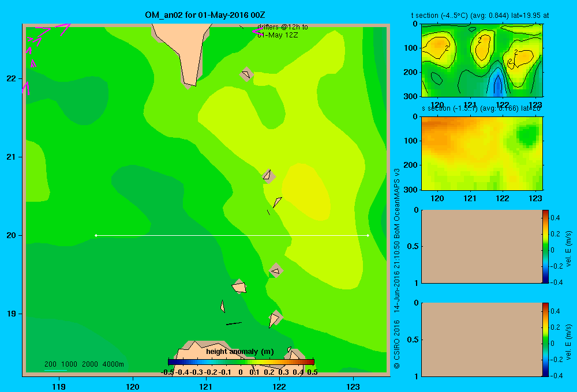The image size is (577, 392).
Task: Click the t section temperature plot
Action: pos(482,61)
